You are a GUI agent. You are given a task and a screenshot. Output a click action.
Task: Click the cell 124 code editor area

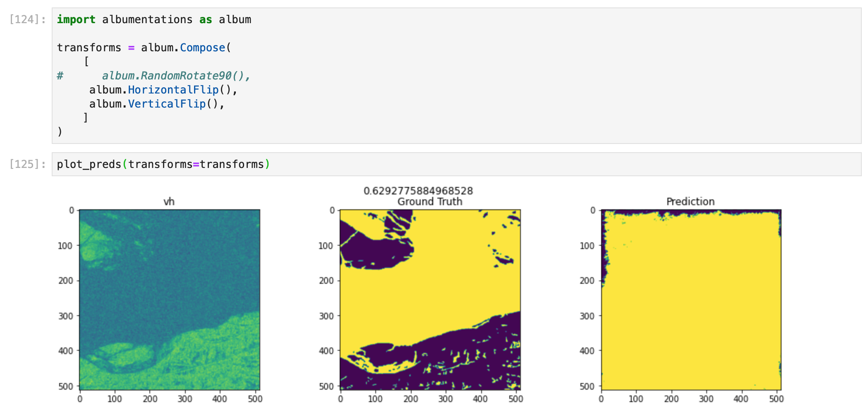pyautogui.click(x=456, y=76)
